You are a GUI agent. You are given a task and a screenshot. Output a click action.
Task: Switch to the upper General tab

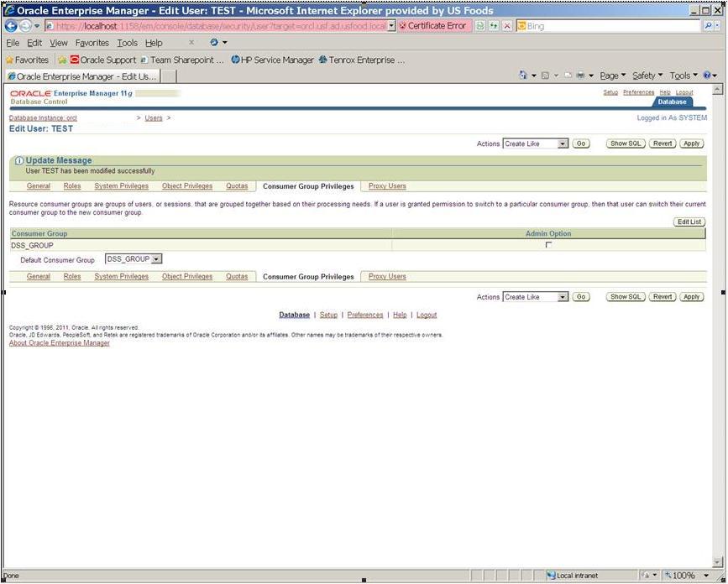point(39,186)
